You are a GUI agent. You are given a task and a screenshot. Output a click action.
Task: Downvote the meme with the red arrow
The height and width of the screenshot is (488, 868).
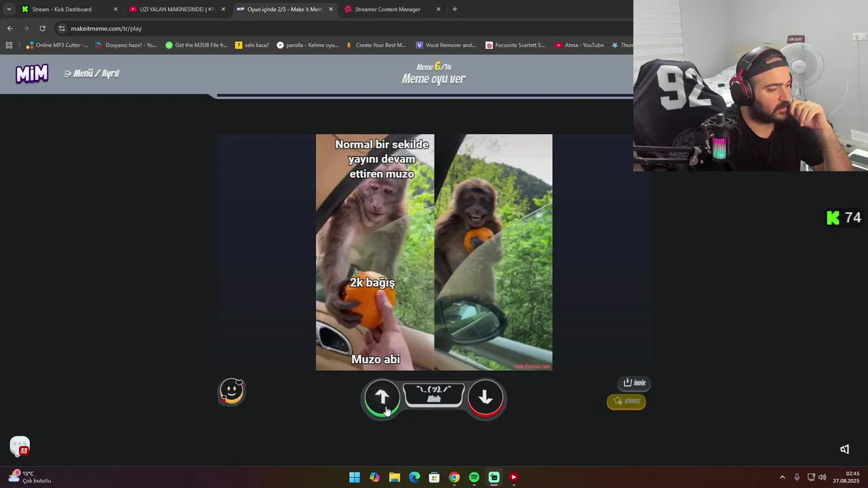click(486, 397)
